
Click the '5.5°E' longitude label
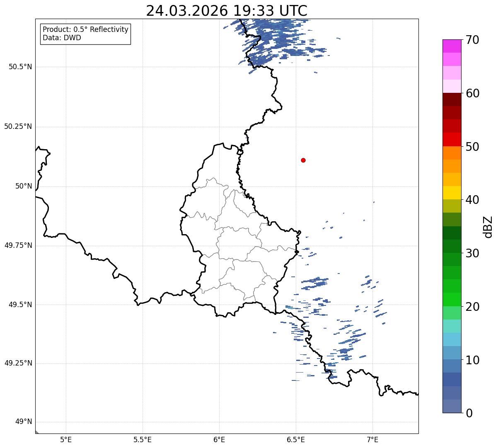click(x=143, y=439)
